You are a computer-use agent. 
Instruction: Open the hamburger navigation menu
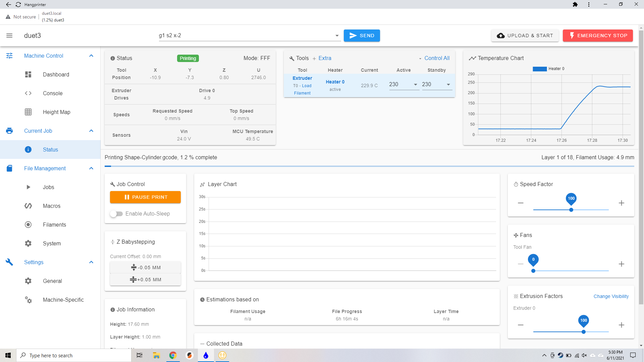point(9,36)
